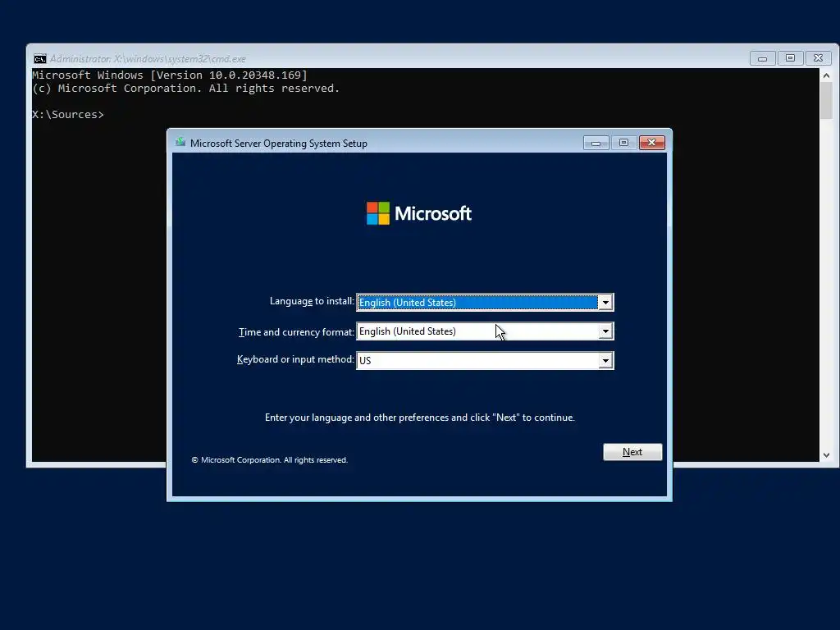840x630 pixels.
Task: Click the cmd window scrollbar thumb
Action: tap(826, 101)
